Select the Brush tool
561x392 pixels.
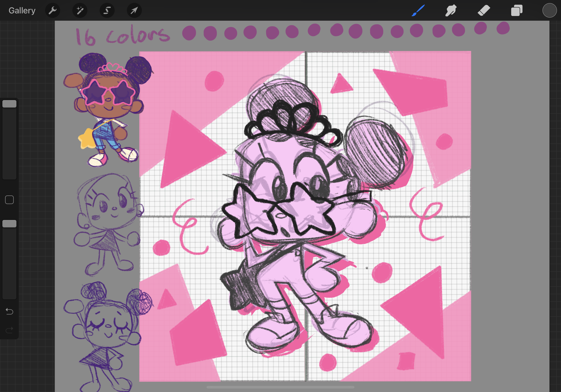(418, 11)
